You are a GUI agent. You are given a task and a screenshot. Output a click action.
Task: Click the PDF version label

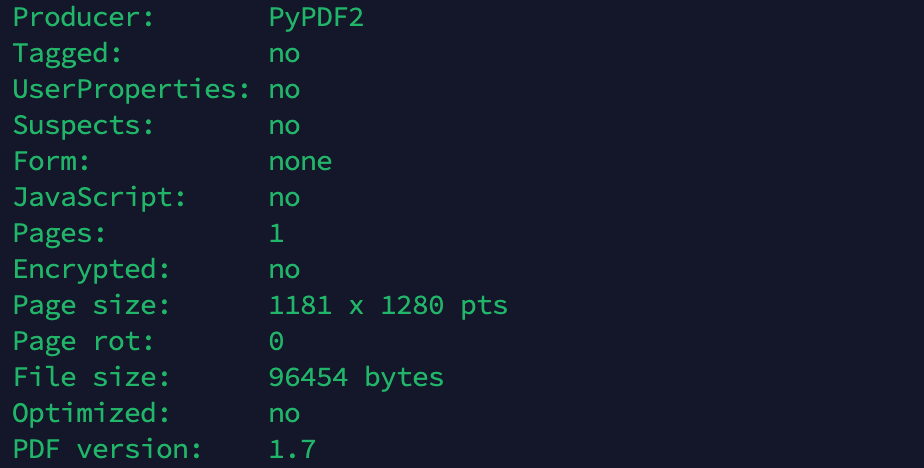click(107, 449)
